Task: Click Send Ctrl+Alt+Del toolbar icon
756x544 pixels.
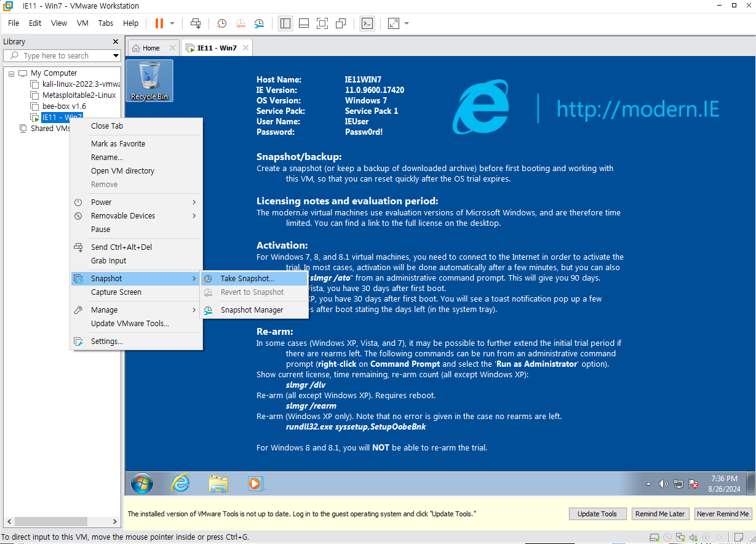Action: pos(196,23)
